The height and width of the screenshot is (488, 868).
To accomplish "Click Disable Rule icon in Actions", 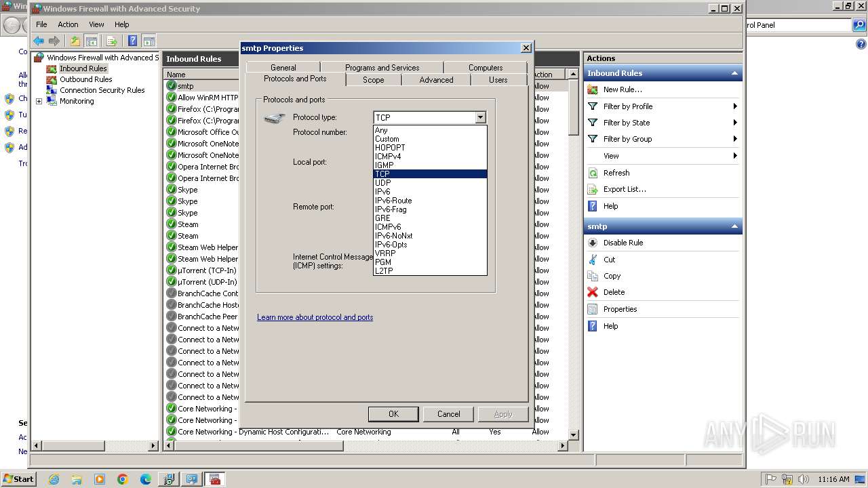I will pyautogui.click(x=593, y=243).
